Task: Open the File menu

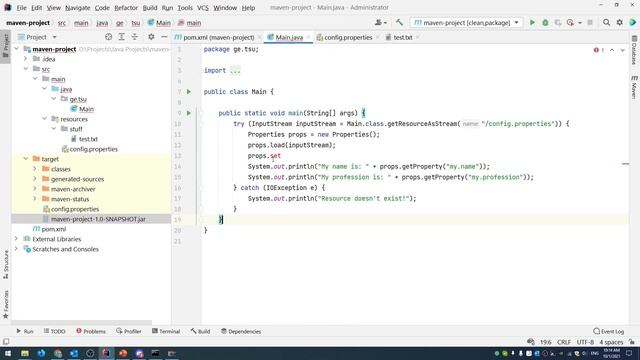Action: point(21,7)
